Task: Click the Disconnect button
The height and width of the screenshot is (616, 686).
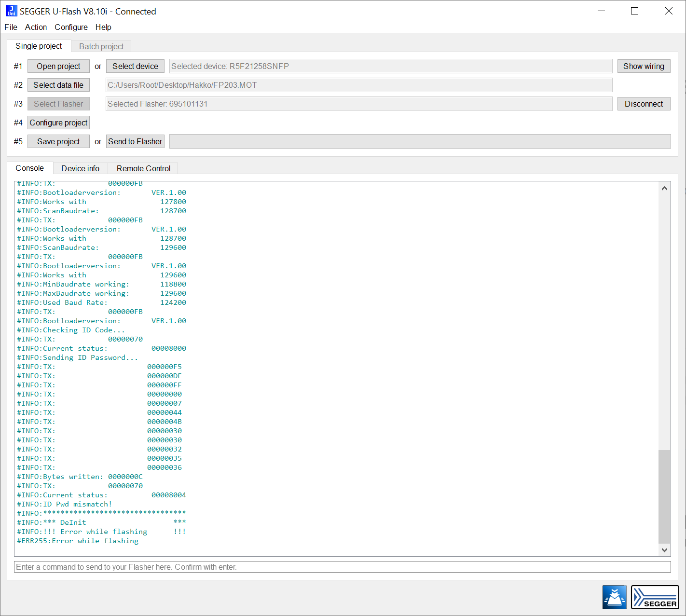Action: tap(644, 104)
